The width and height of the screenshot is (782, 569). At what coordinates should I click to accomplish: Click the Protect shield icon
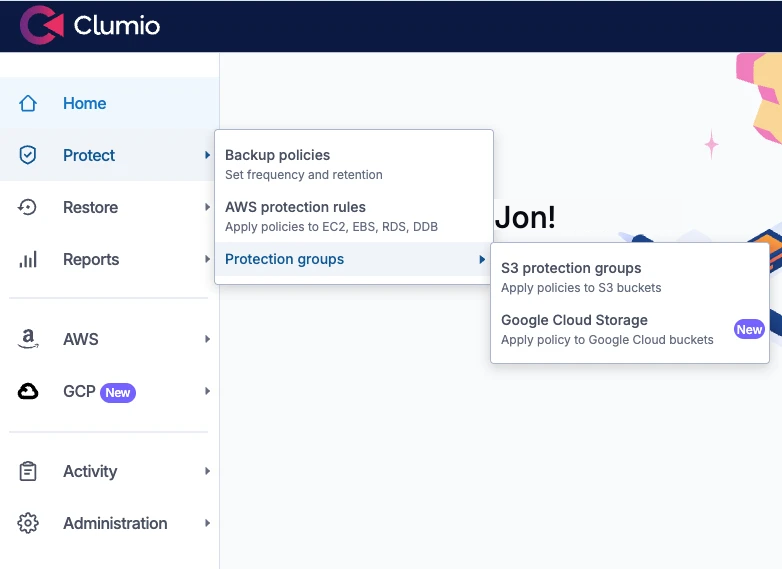point(28,155)
